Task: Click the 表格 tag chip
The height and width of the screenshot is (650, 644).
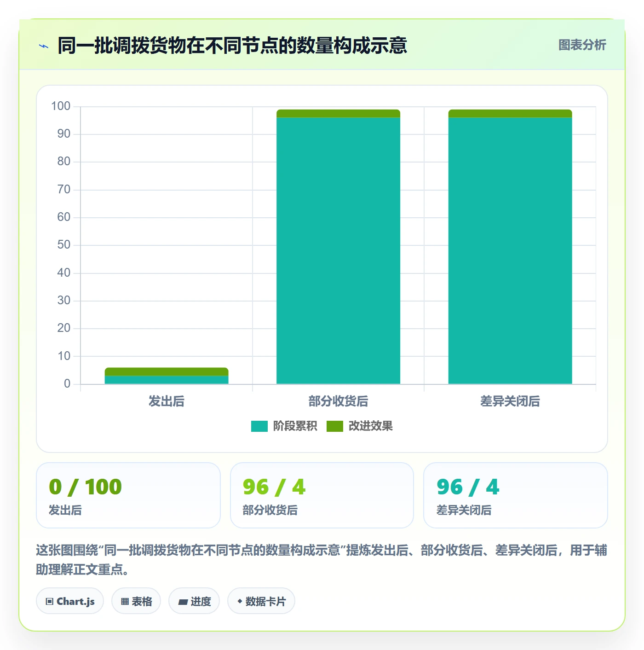Action: coord(136,601)
